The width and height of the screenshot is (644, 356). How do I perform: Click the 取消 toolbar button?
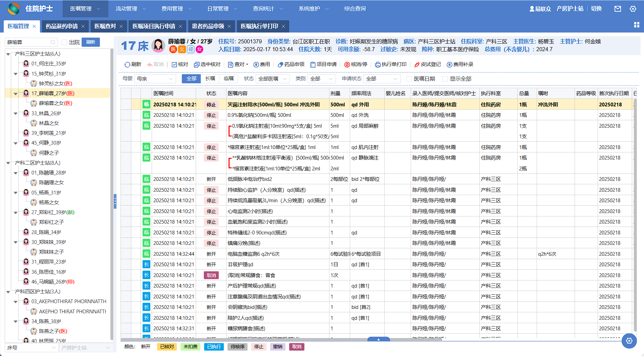point(155,64)
